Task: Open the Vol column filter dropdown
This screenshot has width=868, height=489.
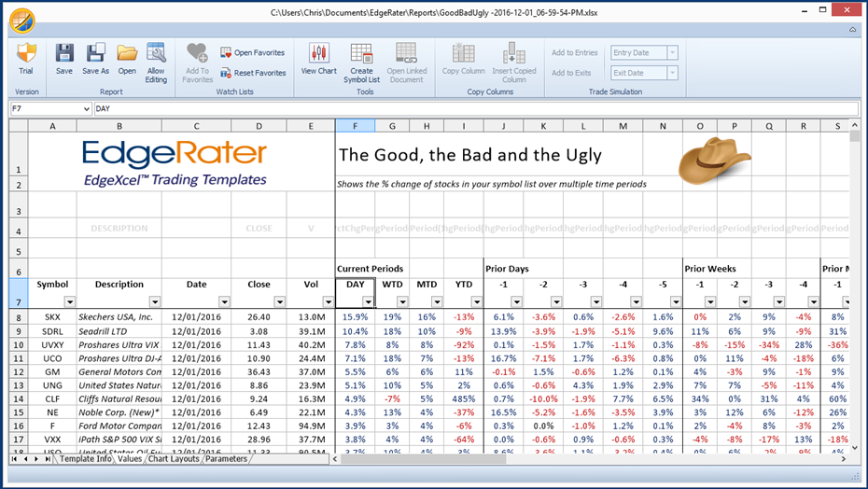Action: click(329, 301)
